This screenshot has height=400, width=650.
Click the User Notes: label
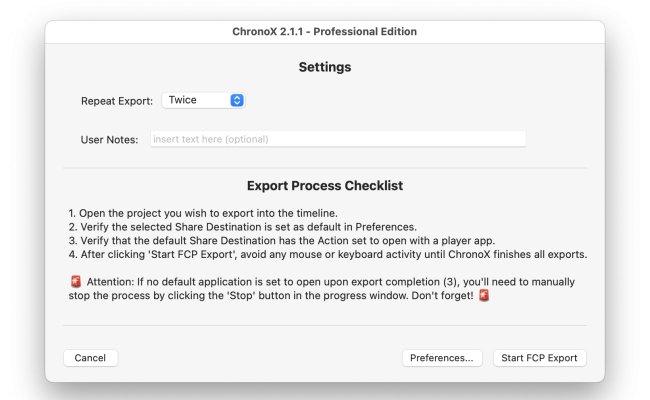coord(109,140)
